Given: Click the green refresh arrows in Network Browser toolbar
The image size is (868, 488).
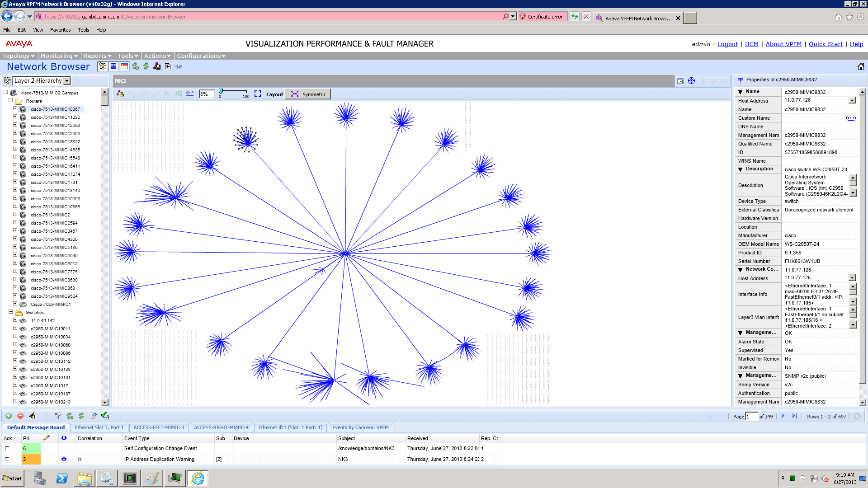Looking at the screenshot, I should [x=146, y=66].
